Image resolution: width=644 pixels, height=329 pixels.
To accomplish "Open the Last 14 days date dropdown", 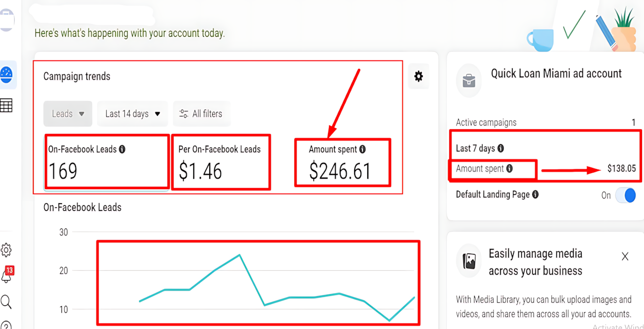I will tap(132, 114).
